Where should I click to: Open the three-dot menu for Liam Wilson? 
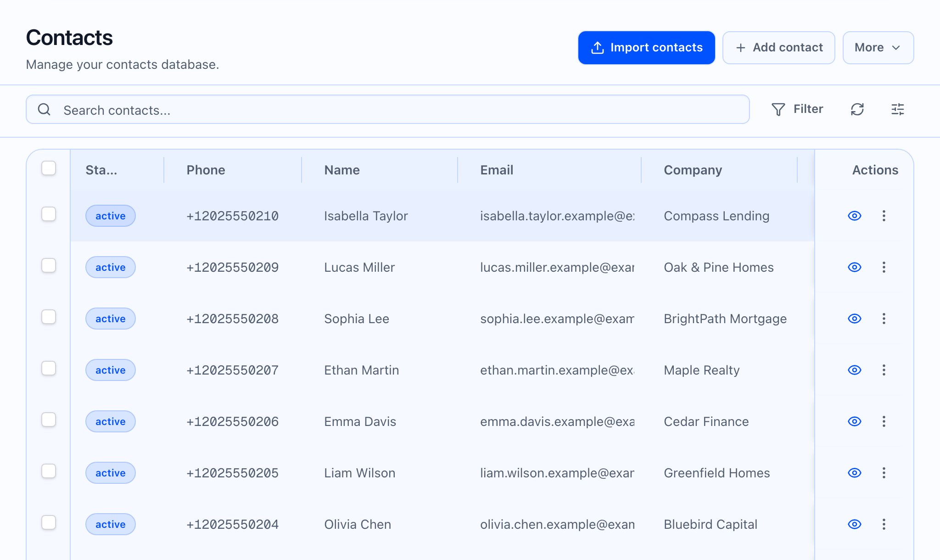tap(884, 473)
